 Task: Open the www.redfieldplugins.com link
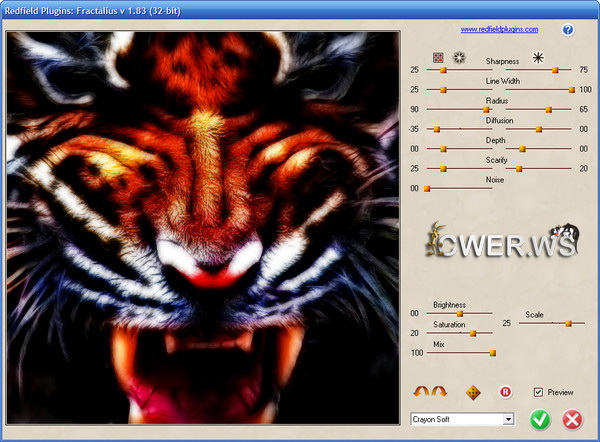point(499,30)
